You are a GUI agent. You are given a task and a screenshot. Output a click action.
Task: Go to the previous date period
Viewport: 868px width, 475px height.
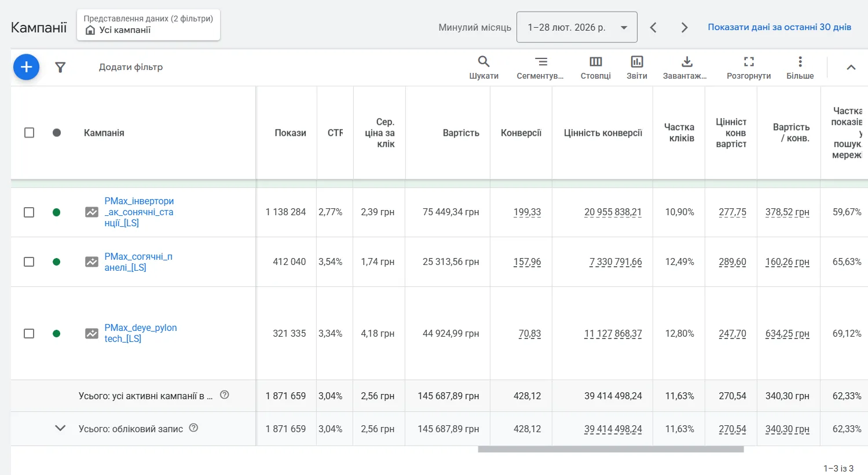point(653,27)
